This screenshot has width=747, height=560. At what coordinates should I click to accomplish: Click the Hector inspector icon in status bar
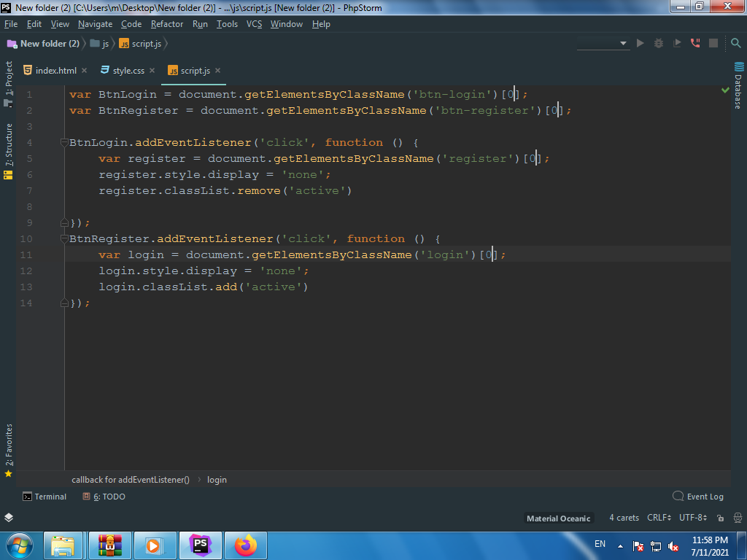pos(735,518)
